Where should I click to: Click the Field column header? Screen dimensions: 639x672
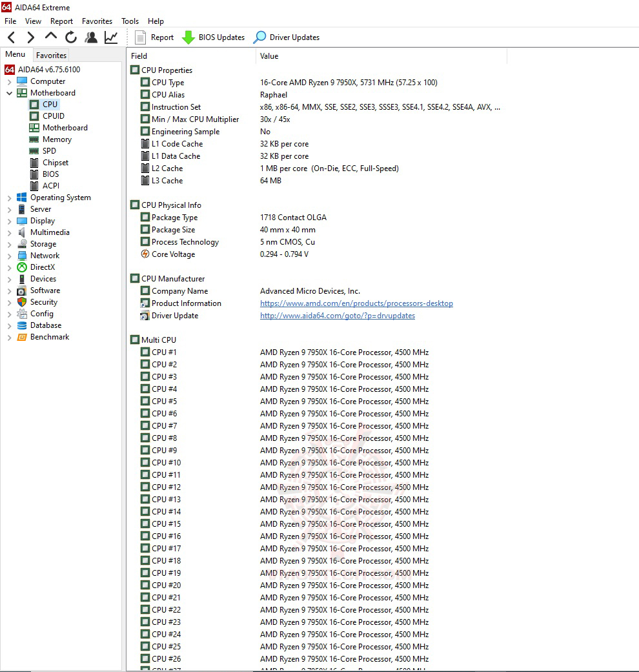point(192,56)
